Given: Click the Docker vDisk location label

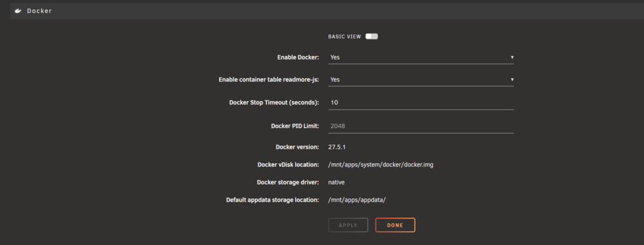Looking at the screenshot, I should pos(288,165).
